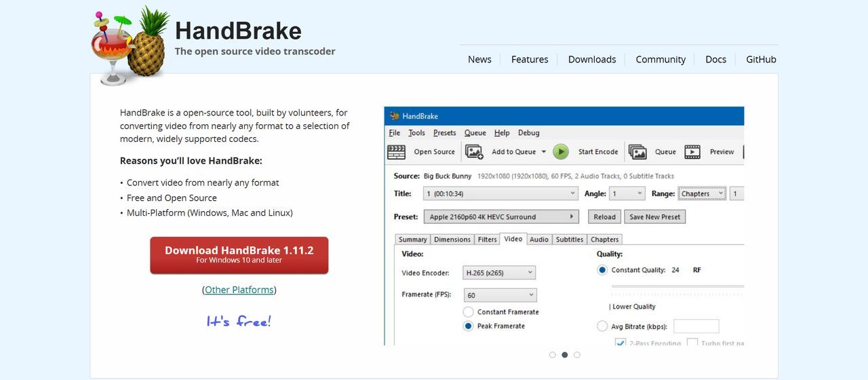Click the green Start Encode play icon
This screenshot has height=380, width=868.
point(560,152)
